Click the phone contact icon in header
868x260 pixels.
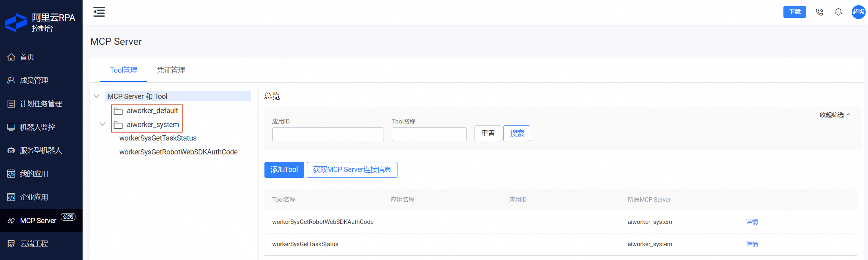click(820, 12)
